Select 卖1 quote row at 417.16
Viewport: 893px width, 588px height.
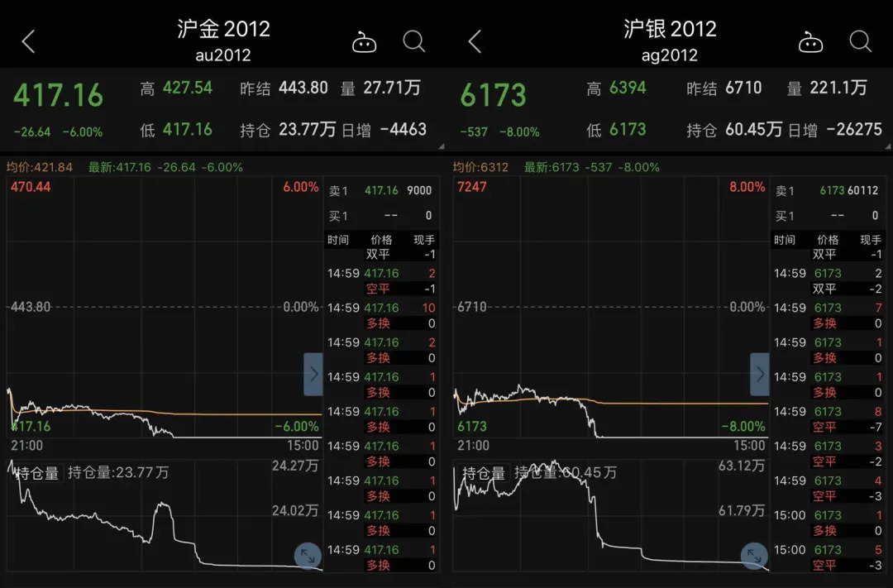(381, 190)
